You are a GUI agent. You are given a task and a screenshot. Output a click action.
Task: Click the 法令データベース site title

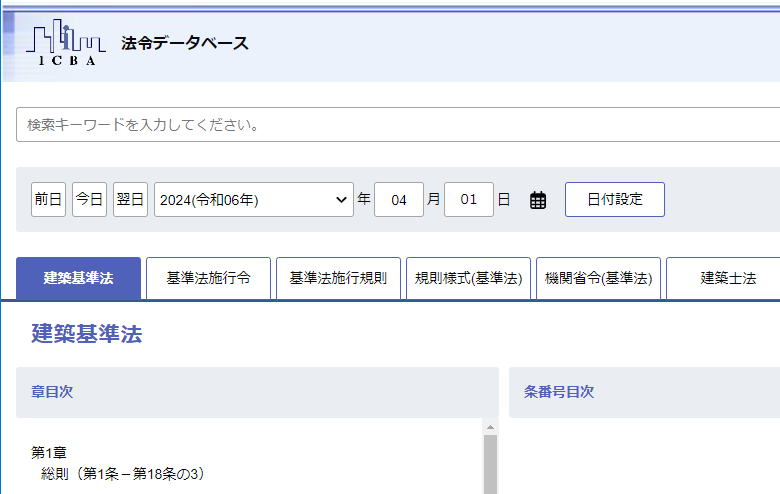coord(185,43)
